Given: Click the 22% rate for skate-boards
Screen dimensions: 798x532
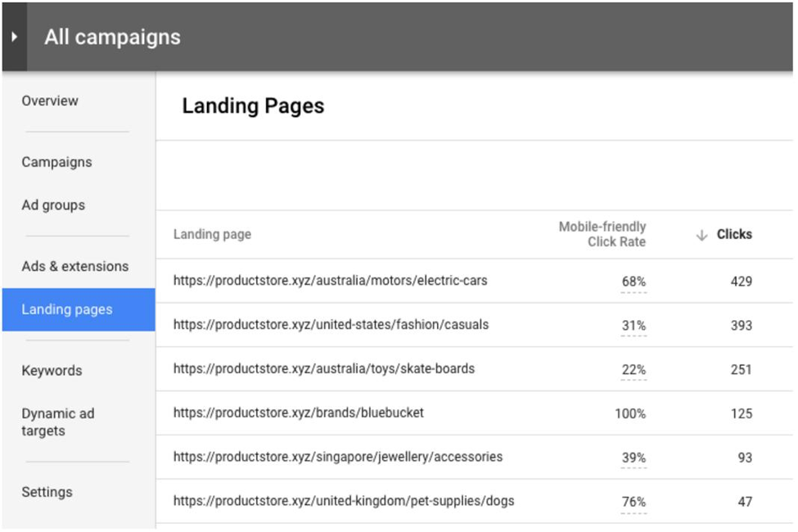Looking at the screenshot, I should point(636,369).
